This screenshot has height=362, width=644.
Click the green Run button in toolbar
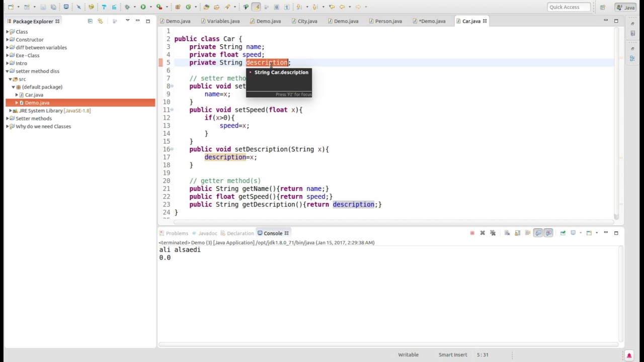pyautogui.click(x=143, y=7)
